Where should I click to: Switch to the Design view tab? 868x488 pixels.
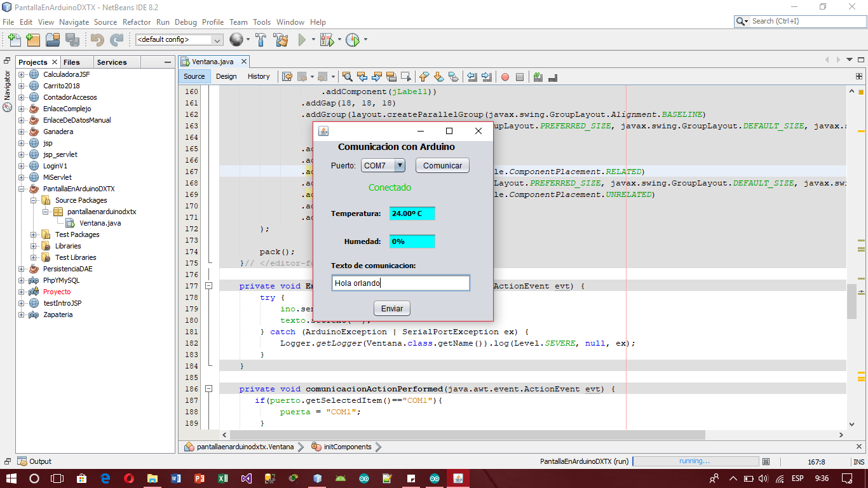(x=226, y=76)
